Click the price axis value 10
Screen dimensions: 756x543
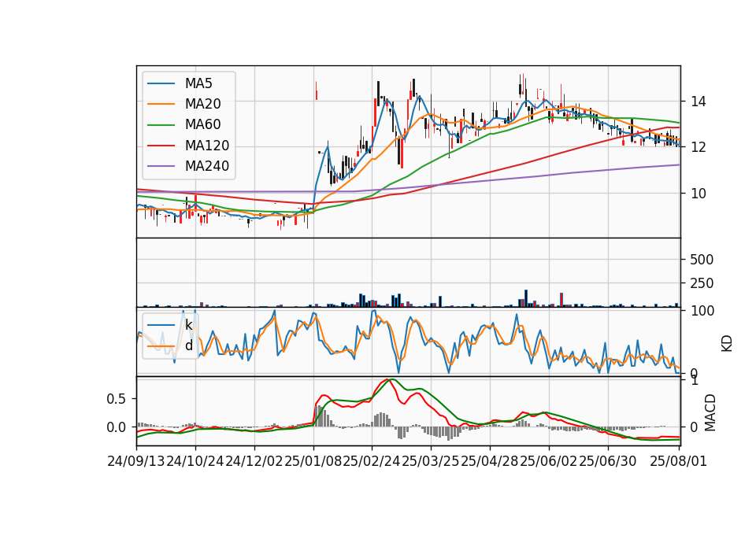699,194
